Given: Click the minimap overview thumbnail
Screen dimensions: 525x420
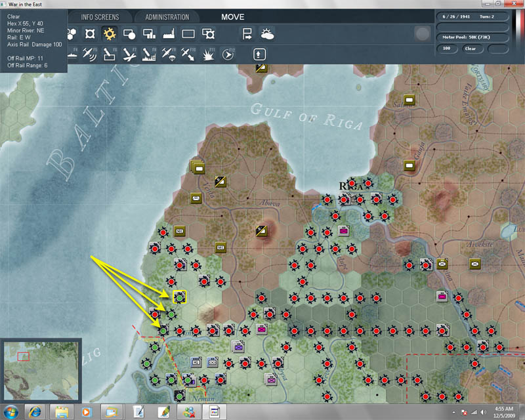Looking at the screenshot, I should [41, 371].
